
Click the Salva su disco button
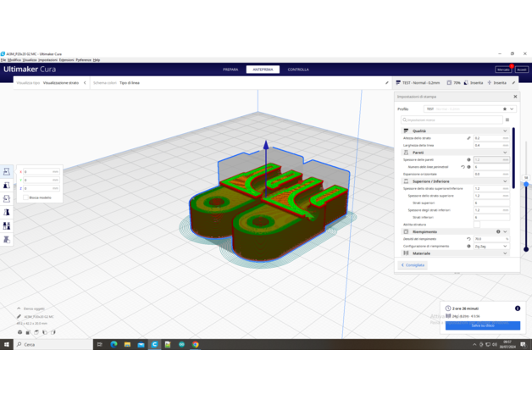tap(482, 325)
